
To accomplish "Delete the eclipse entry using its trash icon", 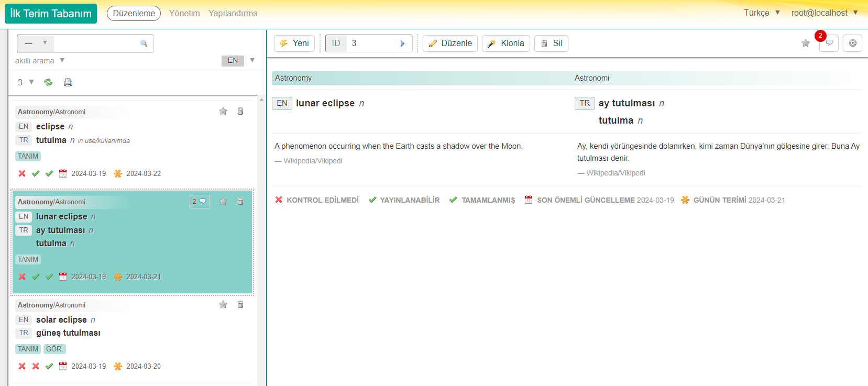I will pyautogui.click(x=240, y=111).
